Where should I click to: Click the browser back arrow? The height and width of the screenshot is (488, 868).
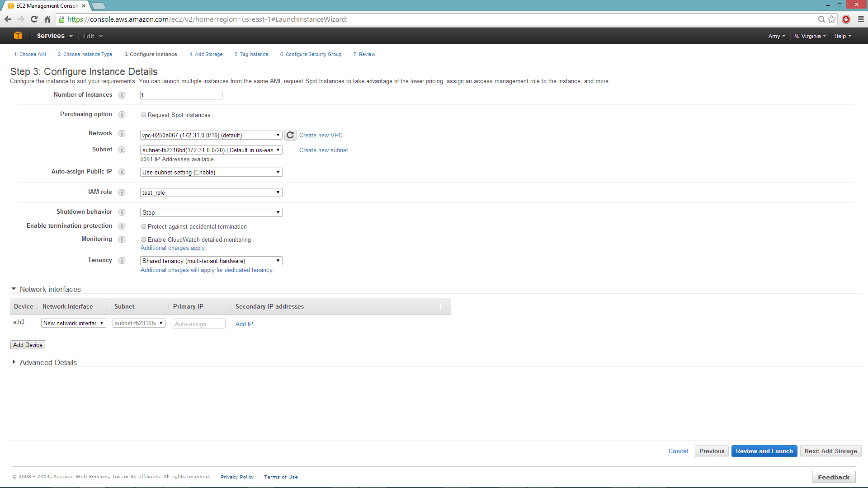pos(8,19)
